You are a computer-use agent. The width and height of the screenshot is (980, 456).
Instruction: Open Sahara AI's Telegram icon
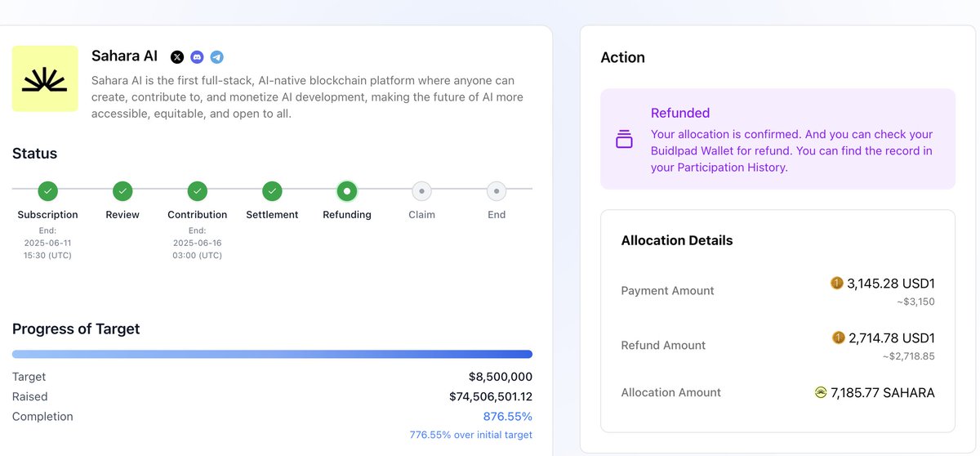(x=216, y=57)
